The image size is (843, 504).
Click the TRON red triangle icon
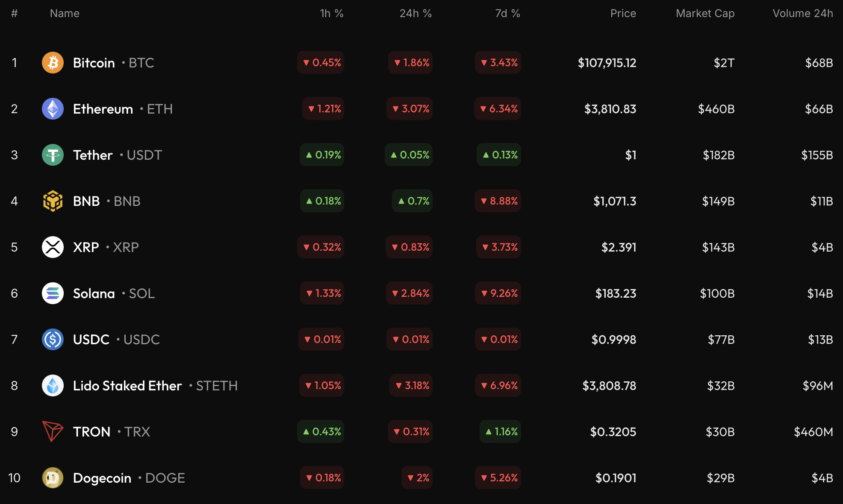coord(53,432)
